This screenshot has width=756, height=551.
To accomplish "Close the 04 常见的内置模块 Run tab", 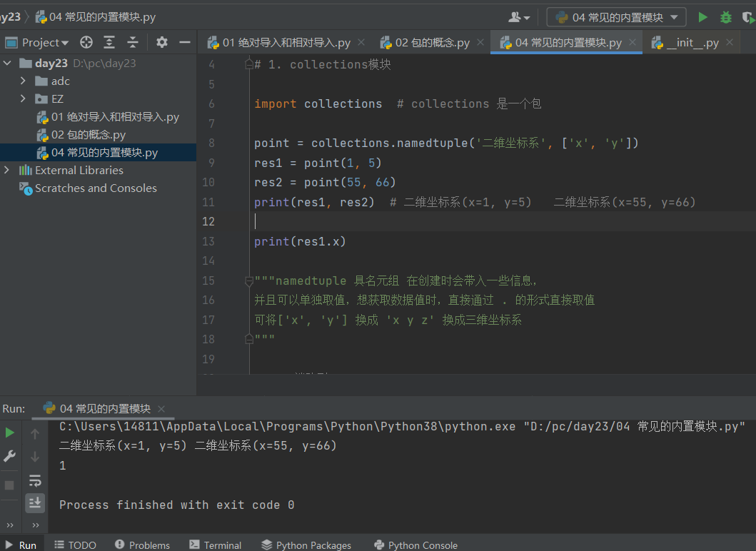I will tap(161, 409).
